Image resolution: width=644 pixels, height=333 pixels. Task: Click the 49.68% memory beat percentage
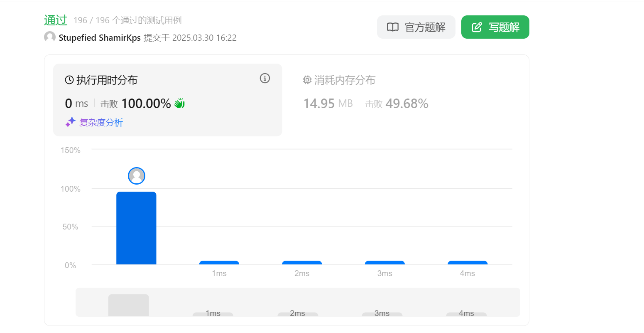click(x=407, y=104)
